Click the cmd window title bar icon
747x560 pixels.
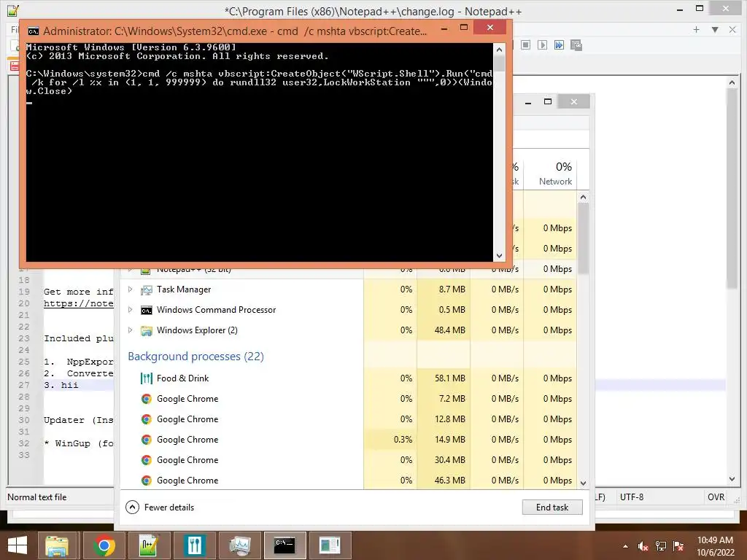click(x=34, y=31)
